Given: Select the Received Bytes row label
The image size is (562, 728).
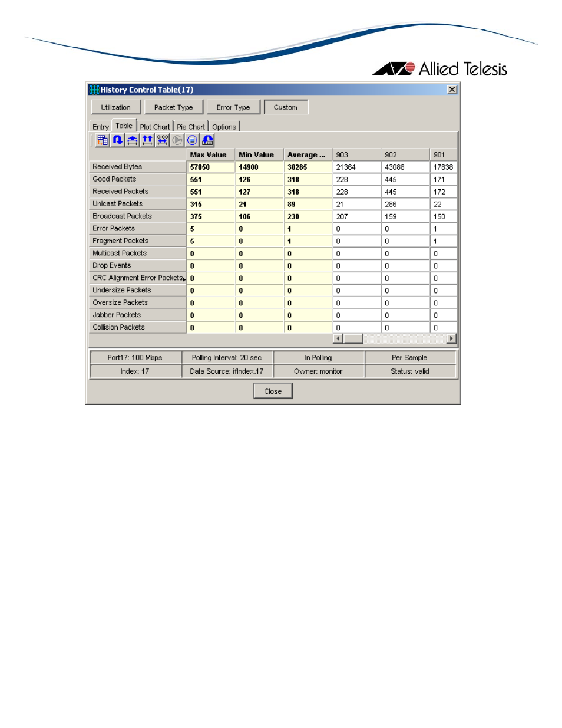Looking at the screenshot, I should (138, 167).
